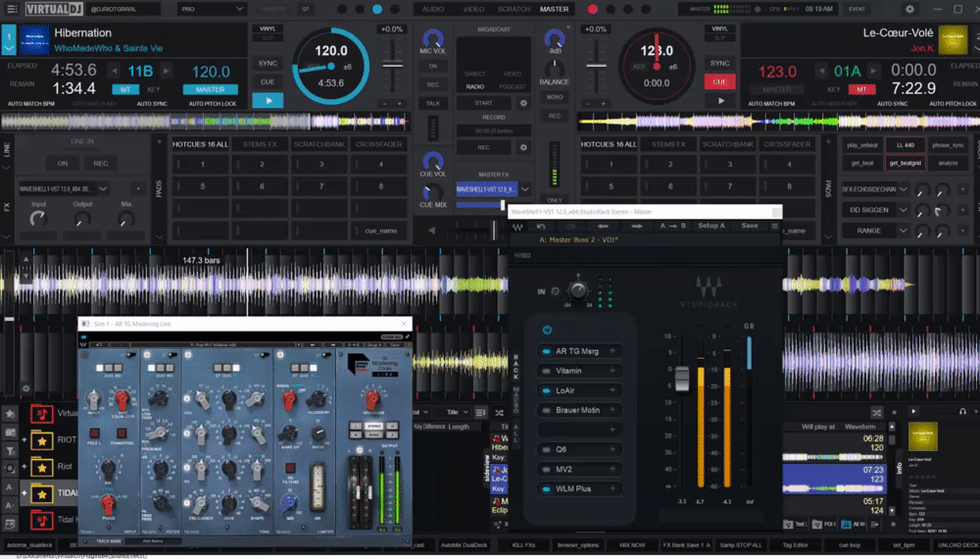This screenshot has height=559, width=980.
Task: Toggle MONO in master section
Action: 555,97
